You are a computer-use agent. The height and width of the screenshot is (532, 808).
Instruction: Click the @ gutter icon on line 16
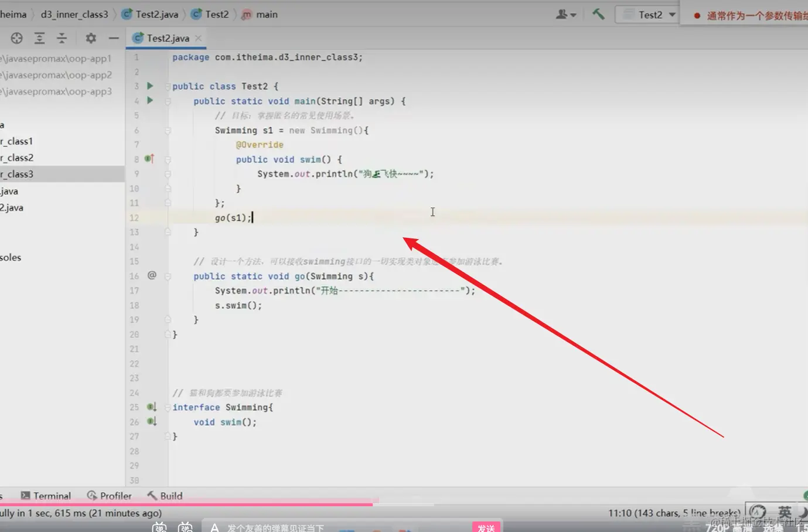152,275
